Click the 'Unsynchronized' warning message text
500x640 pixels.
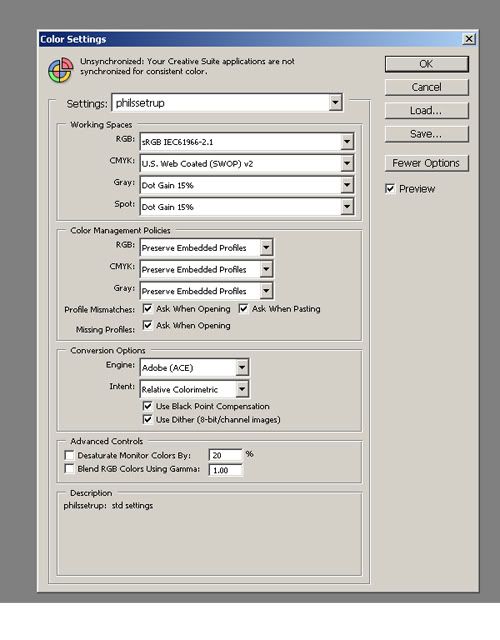point(187,66)
